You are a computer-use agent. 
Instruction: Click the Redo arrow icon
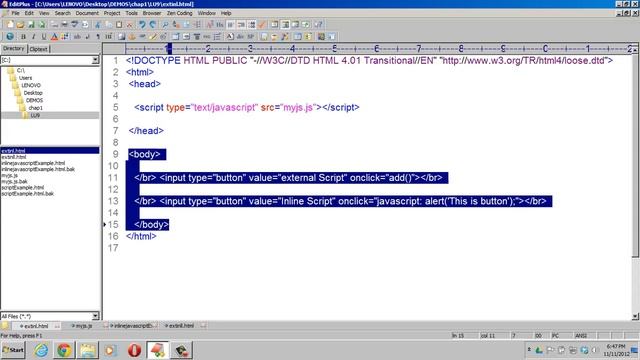(x=153, y=24)
